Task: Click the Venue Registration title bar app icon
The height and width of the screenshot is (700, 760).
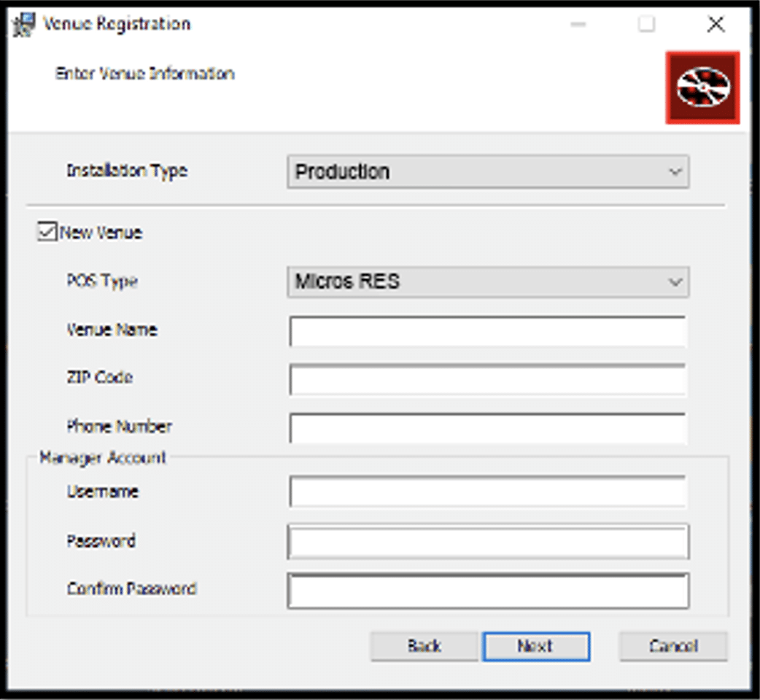Action: pos(24,24)
